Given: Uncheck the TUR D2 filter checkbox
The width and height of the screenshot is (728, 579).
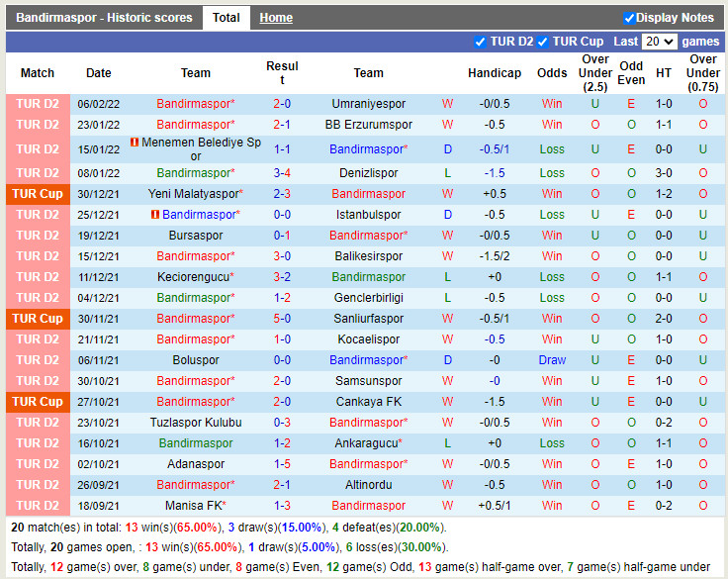Looking at the screenshot, I should [x=481, y=42].
